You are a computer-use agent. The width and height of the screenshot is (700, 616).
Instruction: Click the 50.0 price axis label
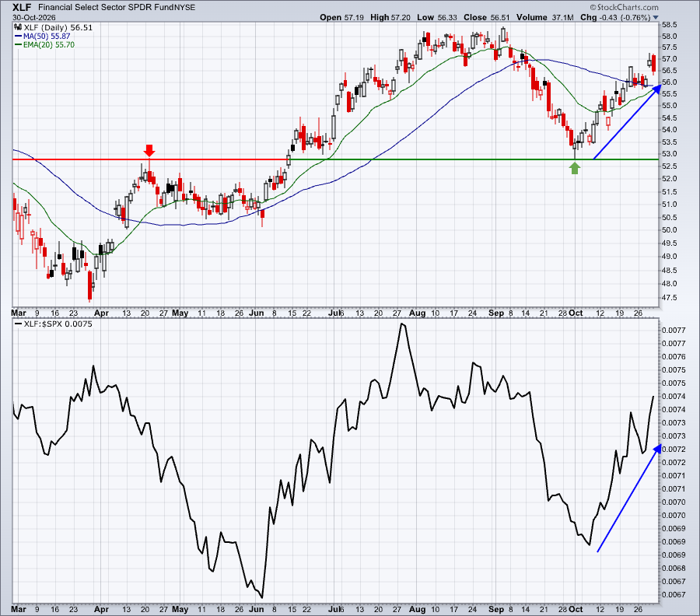(x=669, y=230)
